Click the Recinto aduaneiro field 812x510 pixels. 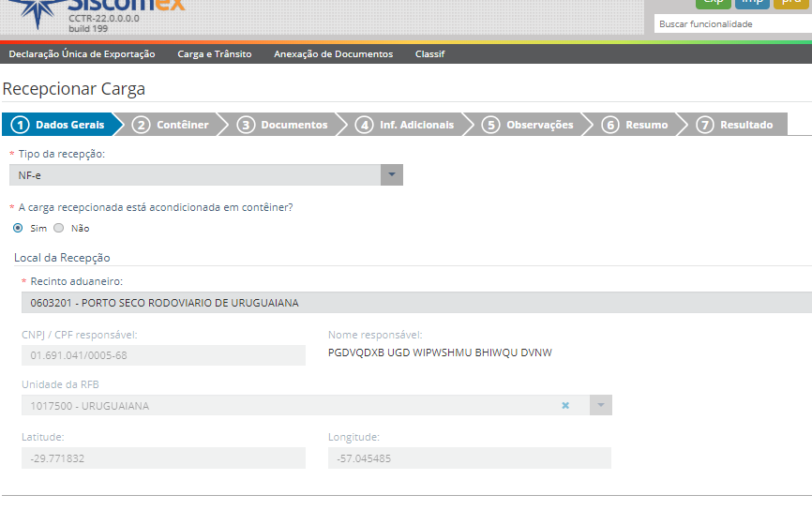coord(416,303)
